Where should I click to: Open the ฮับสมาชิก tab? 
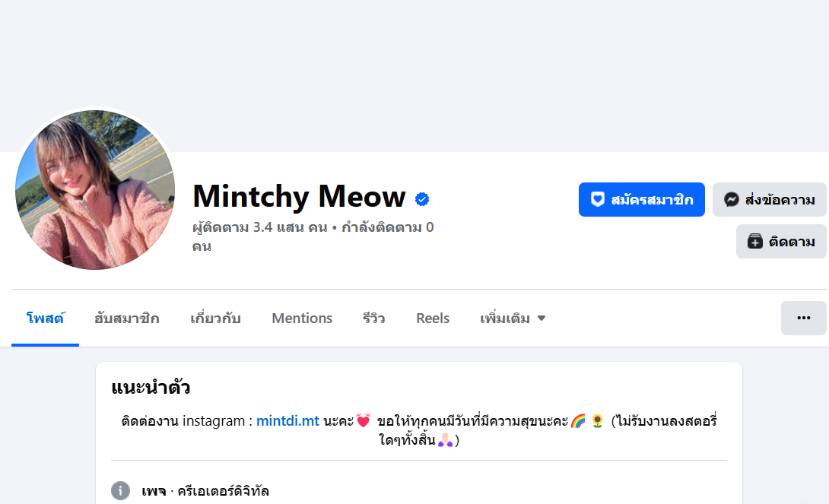[126, 318]
